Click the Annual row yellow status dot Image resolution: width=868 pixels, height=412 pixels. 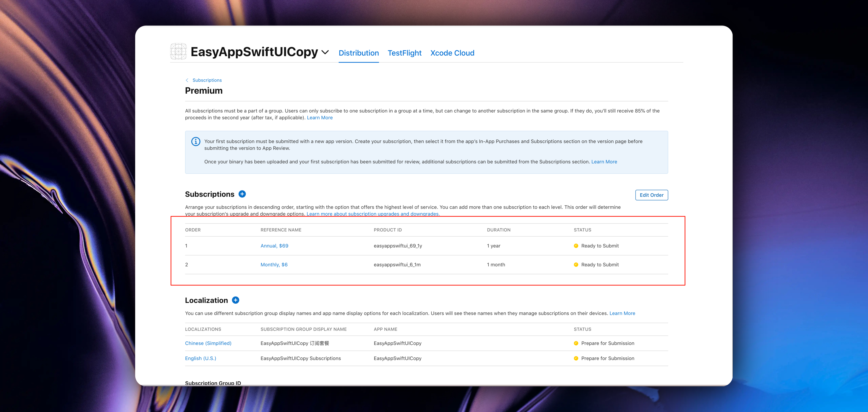[x=576, y=246]
